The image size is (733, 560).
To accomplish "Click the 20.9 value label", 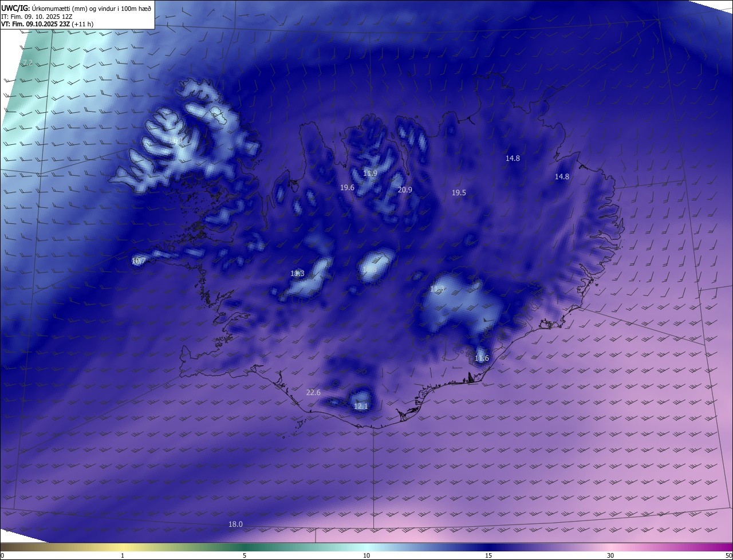I will [x=405, y=190].
